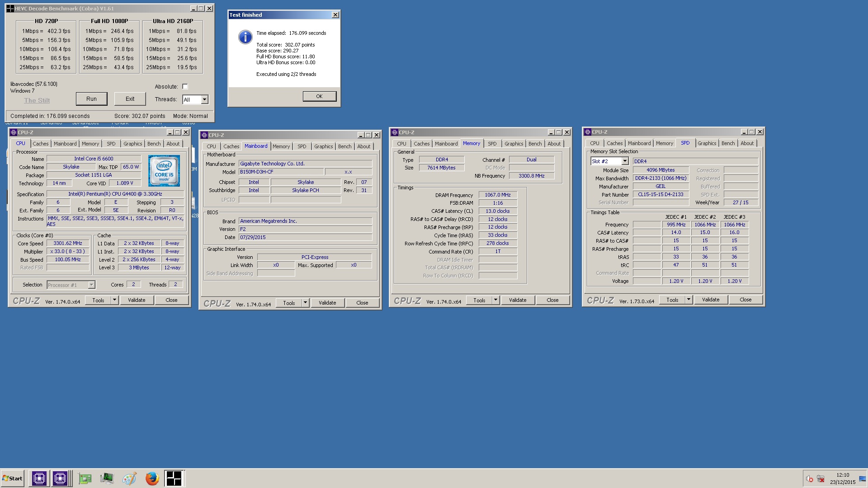Show desktop via taskbar corner icon

(x=863, y=479)
